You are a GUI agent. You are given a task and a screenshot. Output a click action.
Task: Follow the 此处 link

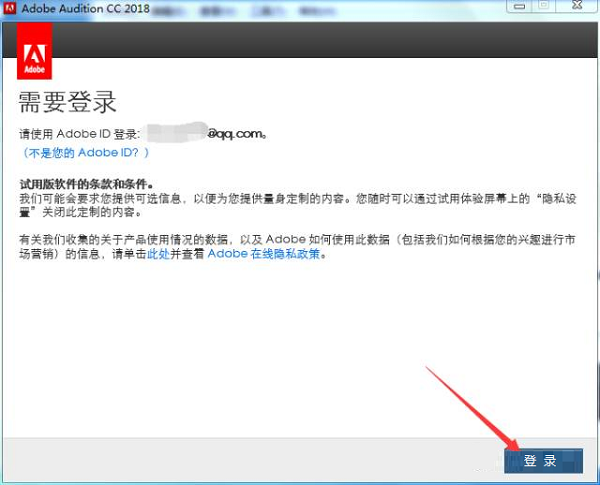coord(158,254)
